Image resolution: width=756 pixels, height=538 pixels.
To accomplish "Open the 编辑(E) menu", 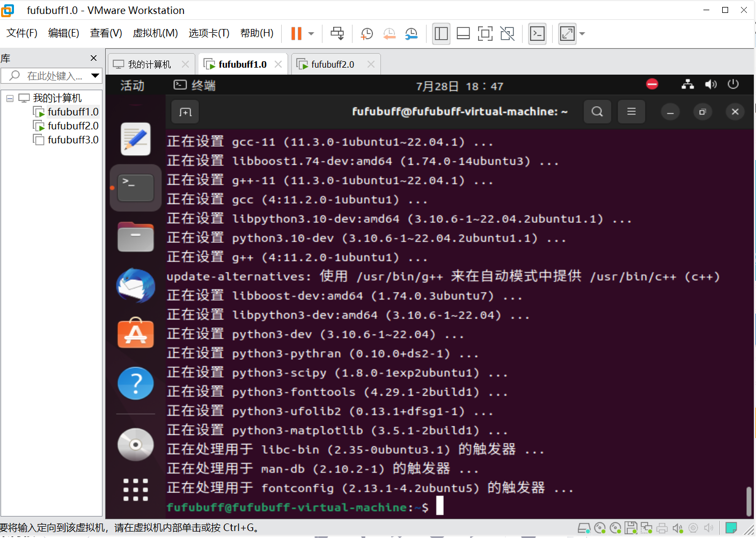I will click(64, 33).
